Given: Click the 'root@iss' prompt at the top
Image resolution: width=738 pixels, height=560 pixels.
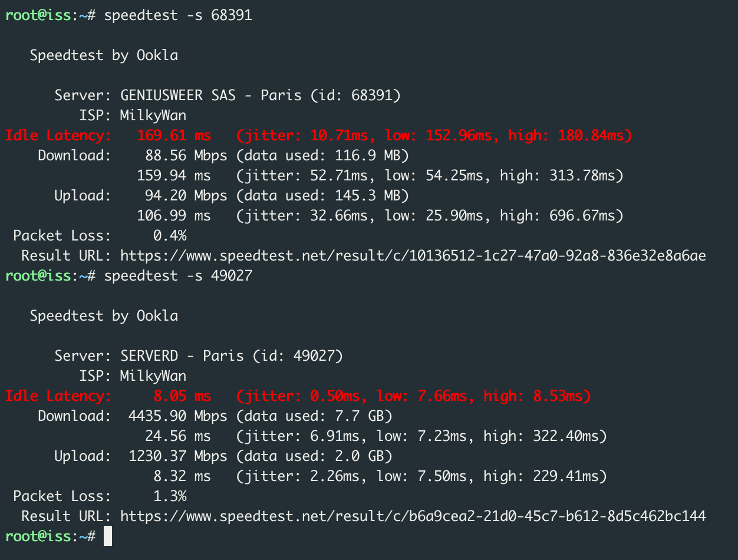Looking at the screenshot, I should click(37, 15).
